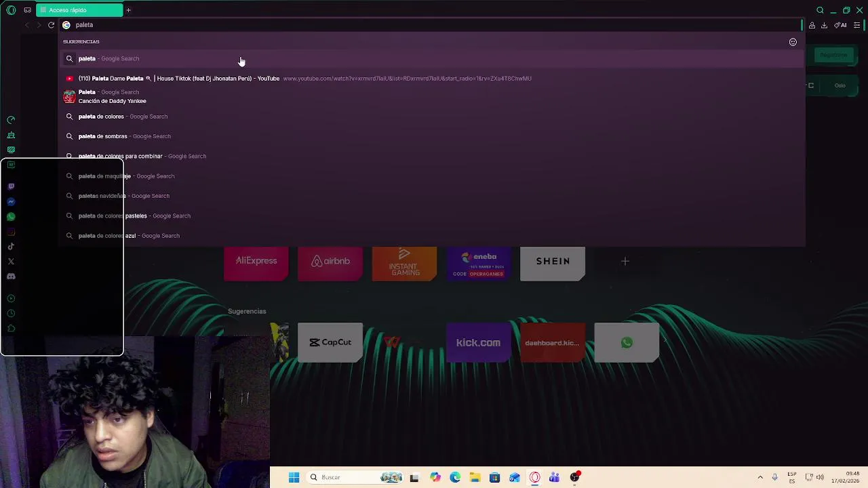Select Paleta Canción de Daddy Yankee suggestion
The width and height of the screenshot is (868, 488).
pos(432,96)
